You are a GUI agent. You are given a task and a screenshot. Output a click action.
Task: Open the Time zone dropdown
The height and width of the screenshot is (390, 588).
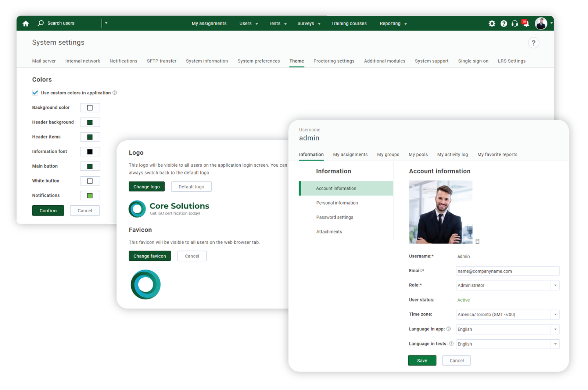click(555, 315)
